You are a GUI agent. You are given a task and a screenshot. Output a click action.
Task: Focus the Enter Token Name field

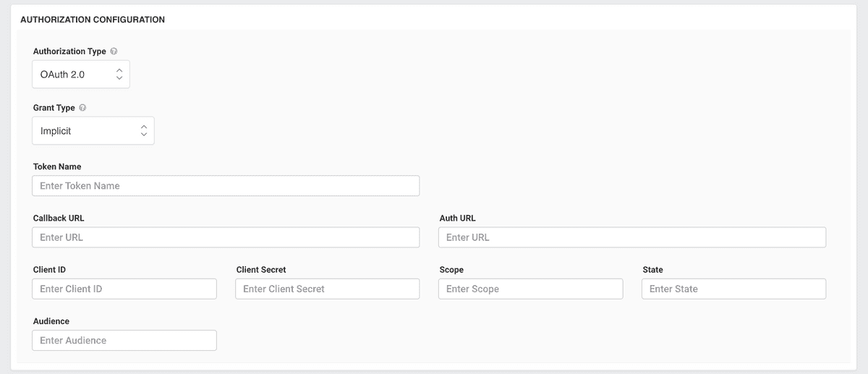(226, 186)
